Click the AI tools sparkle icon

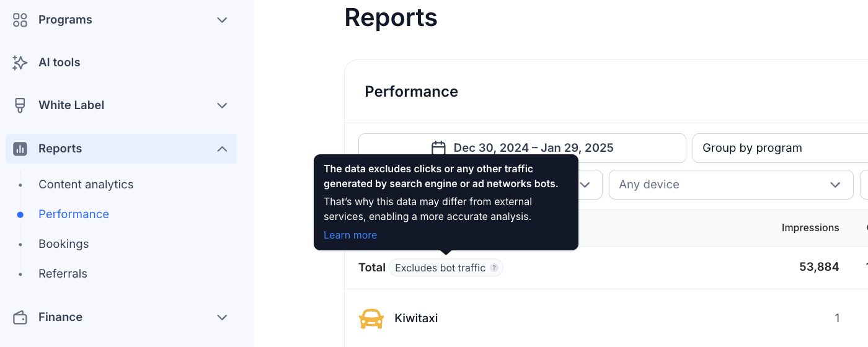click(x=20, y=63)
